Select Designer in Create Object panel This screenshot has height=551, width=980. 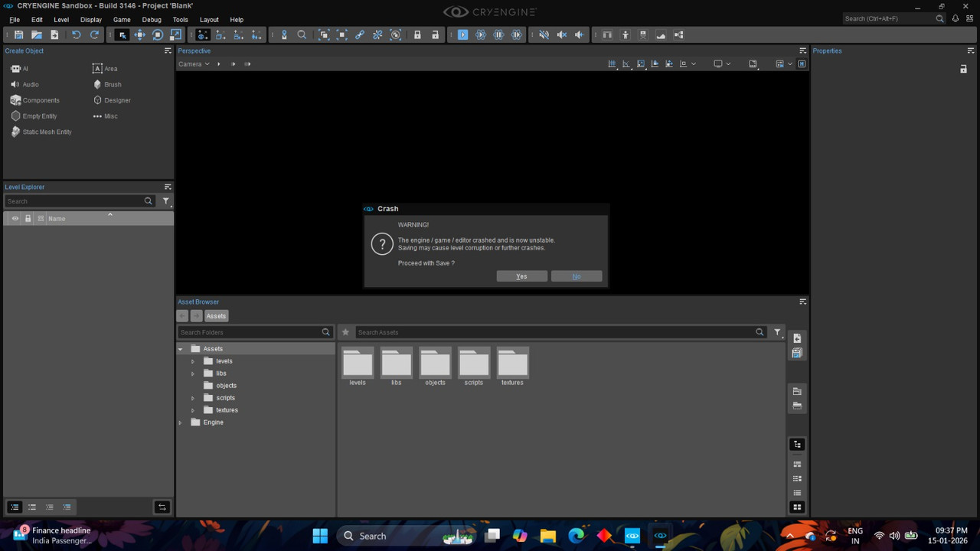[x=112, y=100]
